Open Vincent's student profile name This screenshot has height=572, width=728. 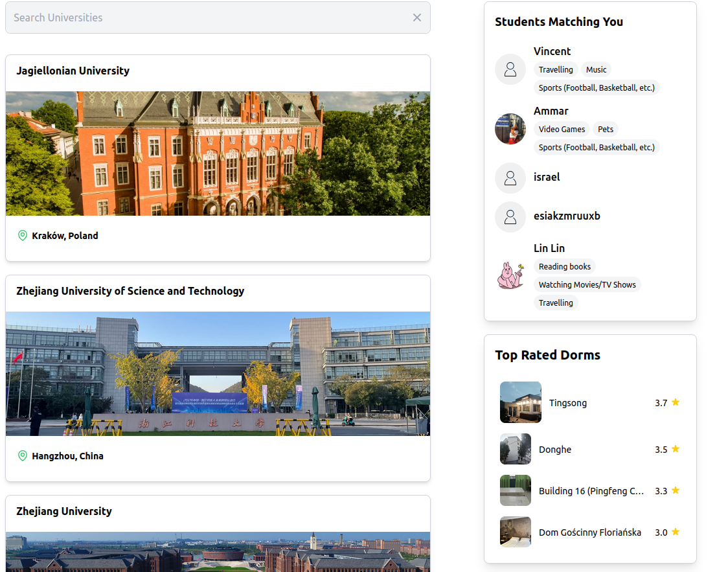552,51
